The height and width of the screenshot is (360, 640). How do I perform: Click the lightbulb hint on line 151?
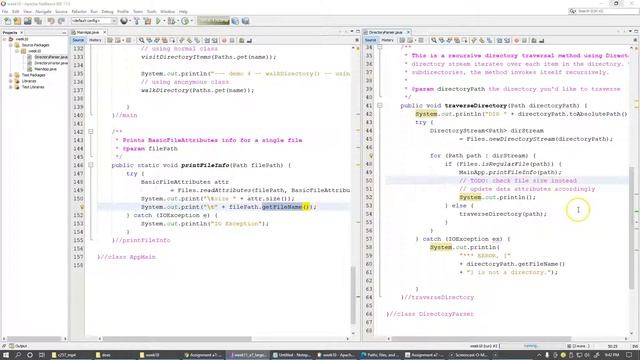[82, 207]
